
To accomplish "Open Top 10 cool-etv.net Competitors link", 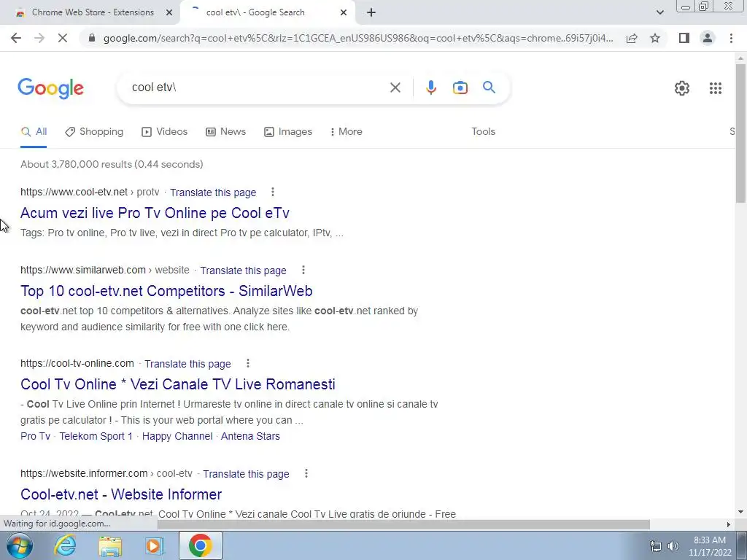I will 166,291.
